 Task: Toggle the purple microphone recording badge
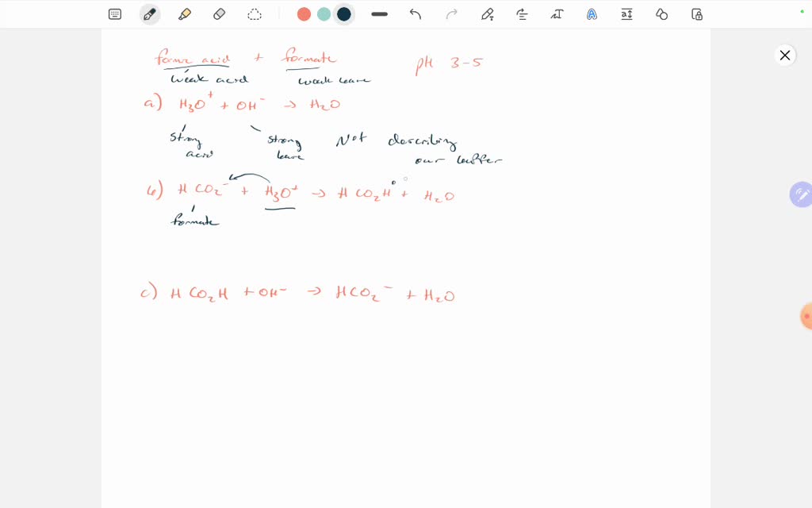[x=802, y=194]
